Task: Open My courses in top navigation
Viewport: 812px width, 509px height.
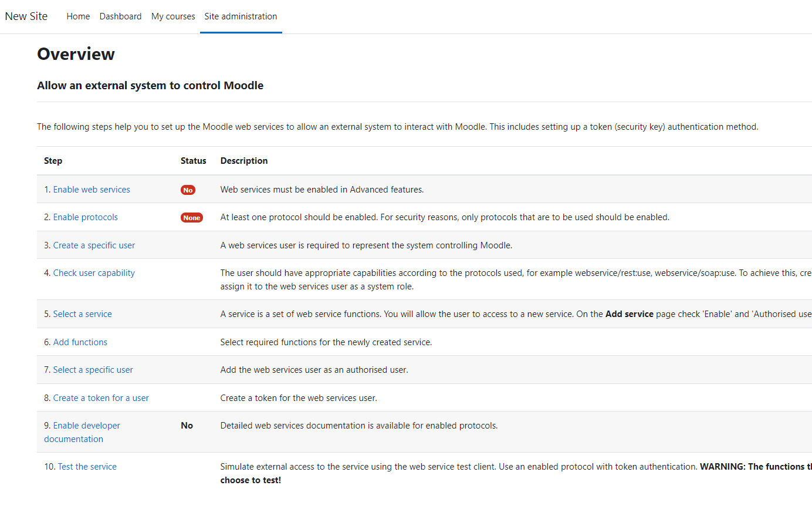Action: [x=173, y=16]
